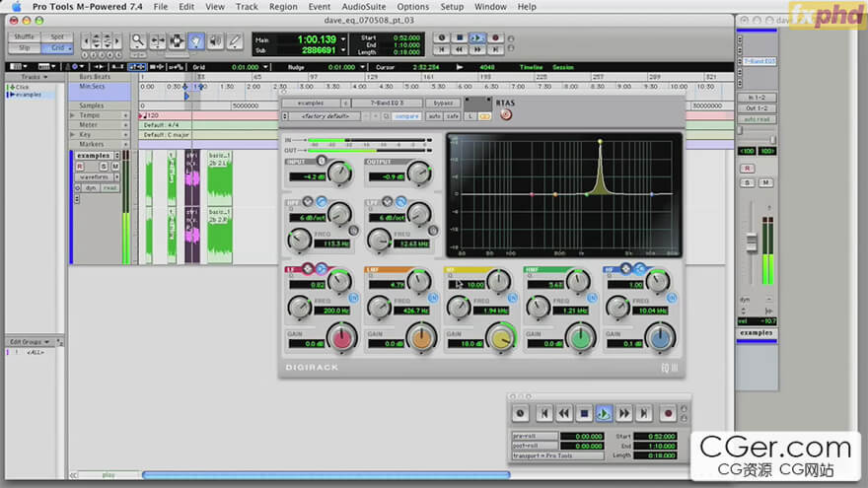Toggle LPF filter enable button
The width and height of the screenshot is (868, 488).
point(433,230)
